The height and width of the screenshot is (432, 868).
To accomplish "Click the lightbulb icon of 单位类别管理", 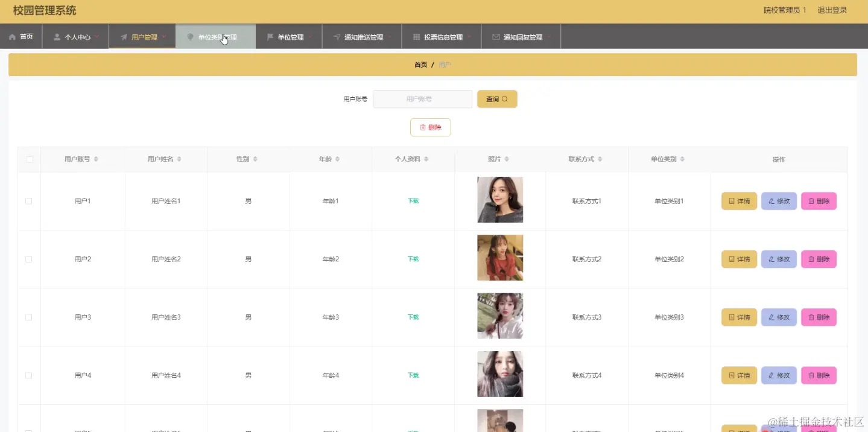I will point(190,37).
